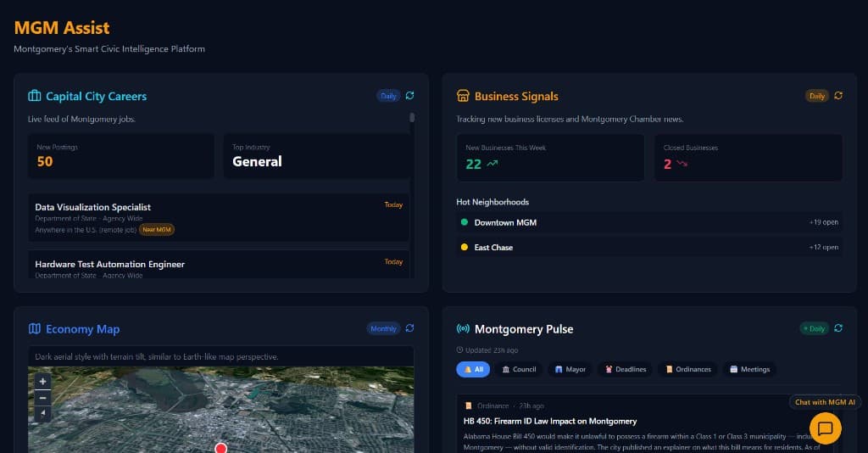Refresh the Economy Map panel
The height and width of the screenshot is (453, 868).
tap(409, 328)
